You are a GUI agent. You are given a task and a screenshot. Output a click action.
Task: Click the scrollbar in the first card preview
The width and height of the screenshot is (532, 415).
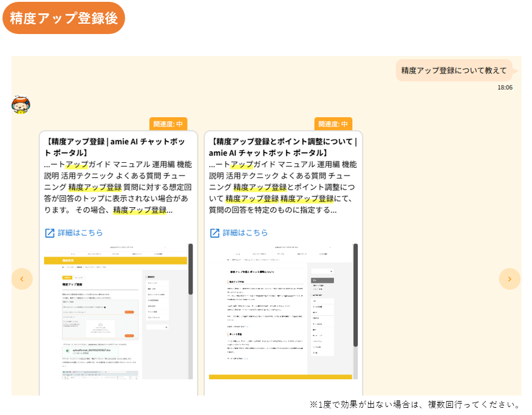coord(190,270)
